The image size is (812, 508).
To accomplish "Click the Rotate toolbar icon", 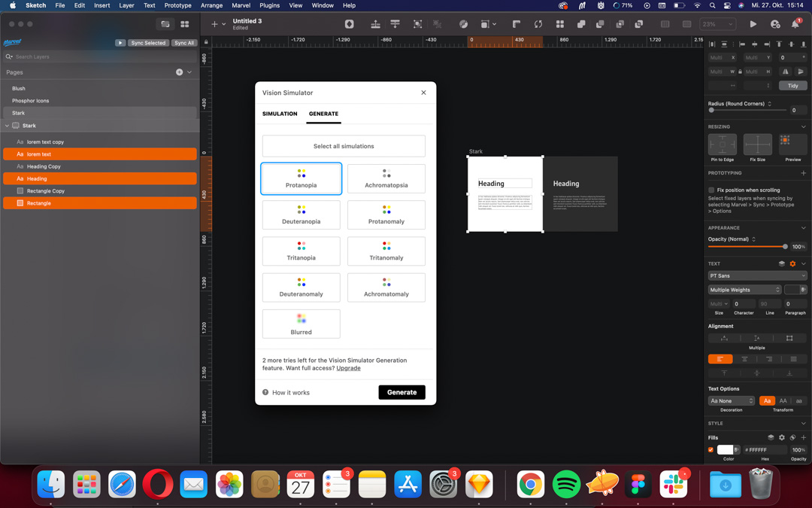I will pyautogui.click(x=538, y=24).
